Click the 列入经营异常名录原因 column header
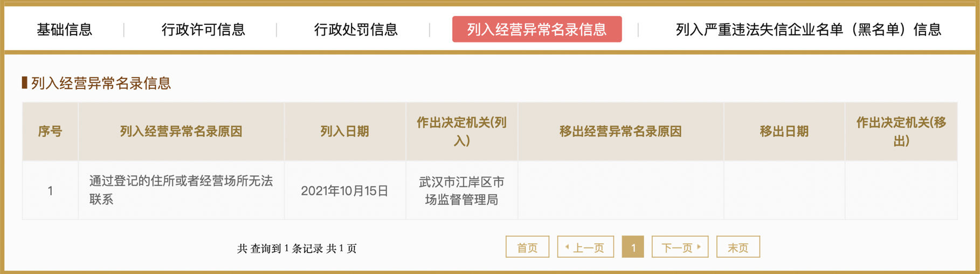The image size is (980, 274). point(181,132)
